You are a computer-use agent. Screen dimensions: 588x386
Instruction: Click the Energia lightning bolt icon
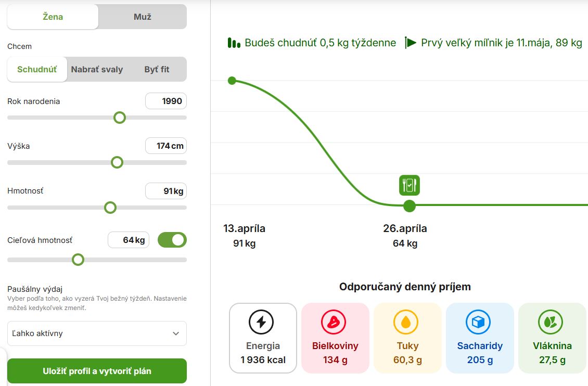[x=261, y=322]
